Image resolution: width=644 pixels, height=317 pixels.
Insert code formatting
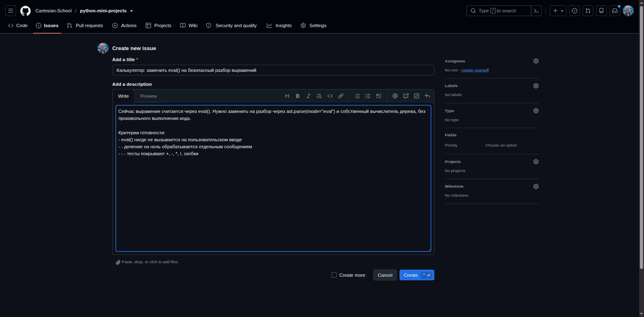[x=330, y=96]
